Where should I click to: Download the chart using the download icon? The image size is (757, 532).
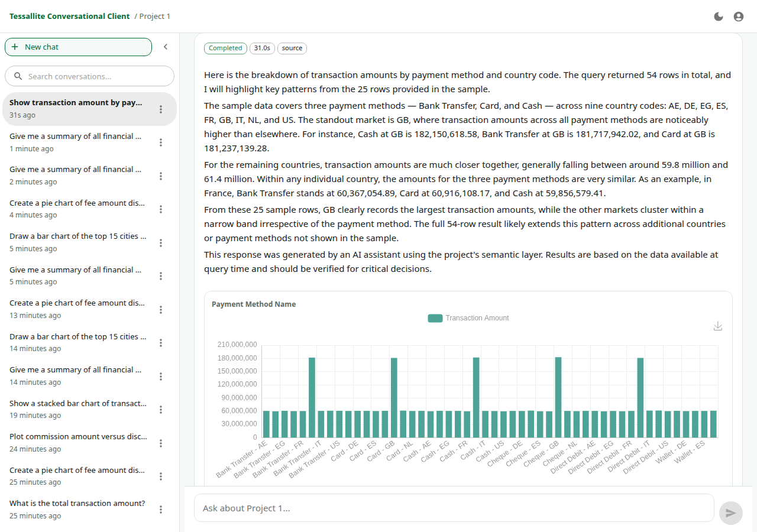(x=718, y=326)
